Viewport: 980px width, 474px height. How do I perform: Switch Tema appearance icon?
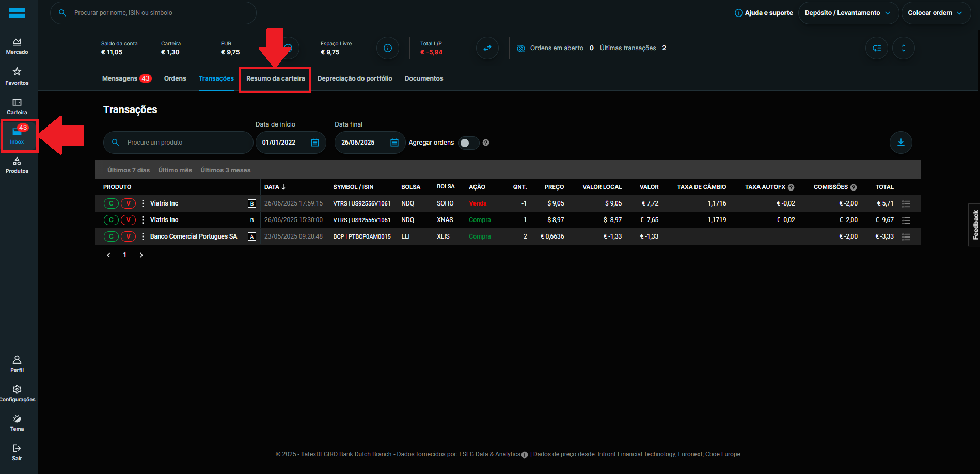(17, 422)
